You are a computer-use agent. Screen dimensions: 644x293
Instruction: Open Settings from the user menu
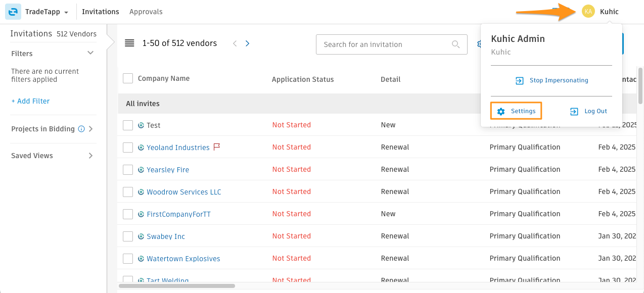click(516, 111)
